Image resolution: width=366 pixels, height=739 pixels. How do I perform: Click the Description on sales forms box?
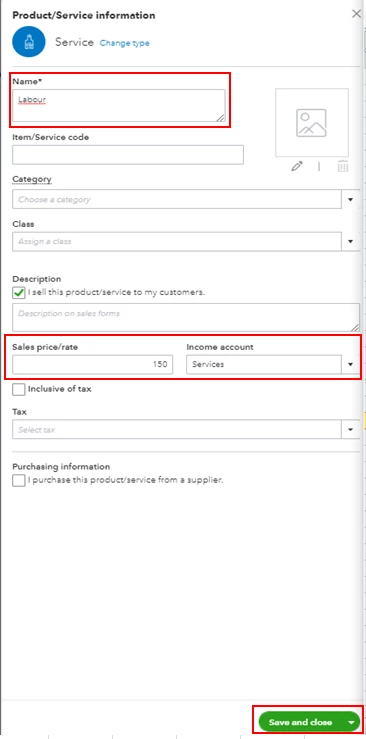pyautogui.click(x=186, y=317)
